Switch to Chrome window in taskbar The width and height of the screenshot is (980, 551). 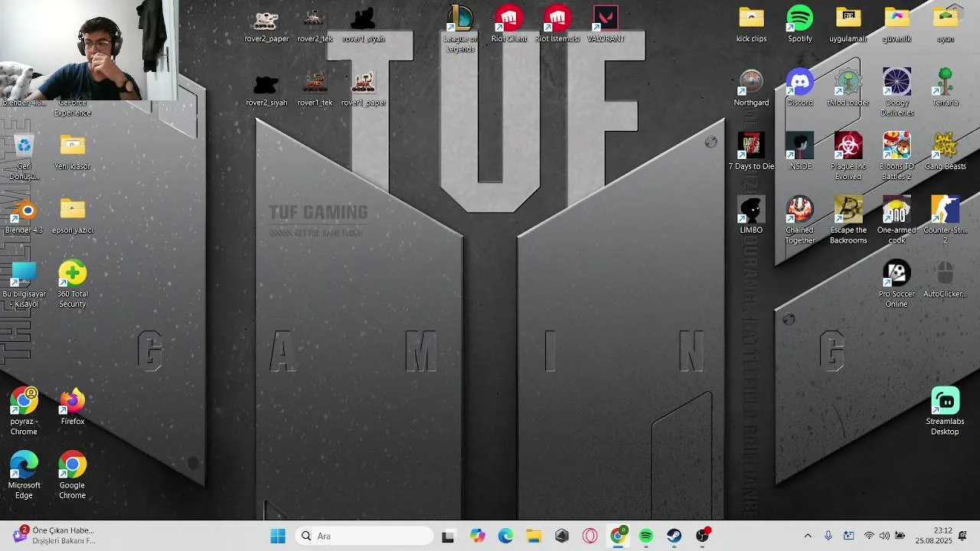[618, 536]
